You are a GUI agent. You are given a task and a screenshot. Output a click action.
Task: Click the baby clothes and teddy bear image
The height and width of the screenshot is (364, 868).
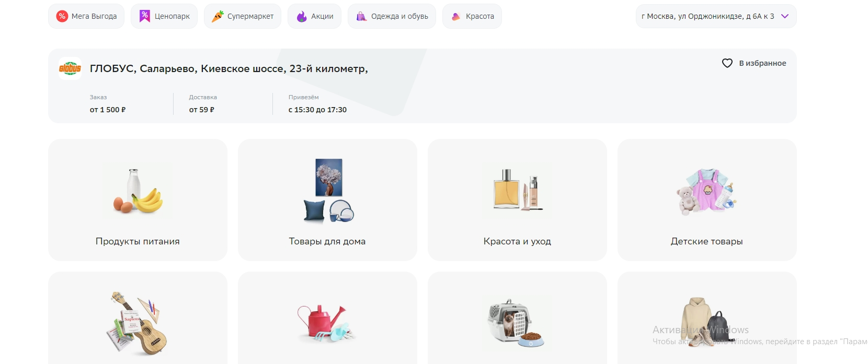pos(707,191)
